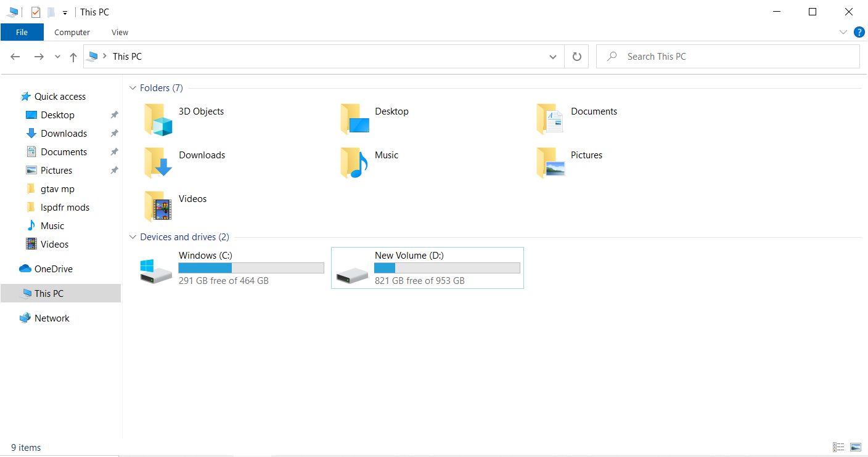Select the Windows (C:) drive icon
The image size is (868, 457).
click(156, 272)
